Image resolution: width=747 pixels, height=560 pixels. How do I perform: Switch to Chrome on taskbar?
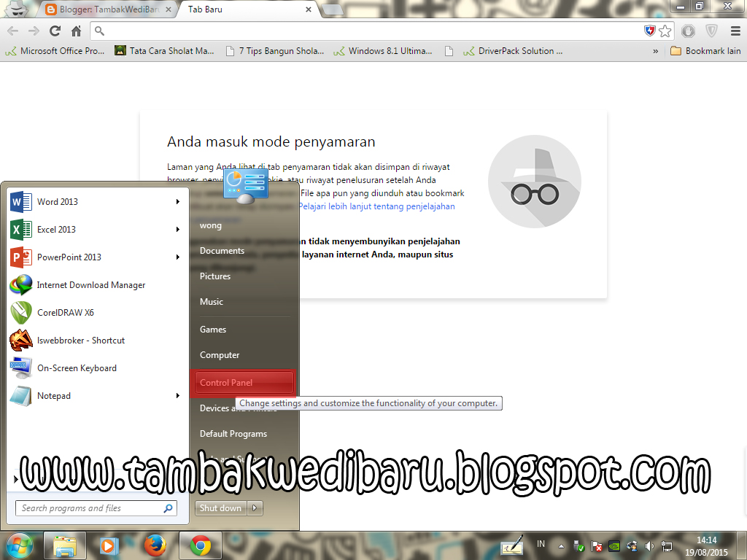coord(201,545)
